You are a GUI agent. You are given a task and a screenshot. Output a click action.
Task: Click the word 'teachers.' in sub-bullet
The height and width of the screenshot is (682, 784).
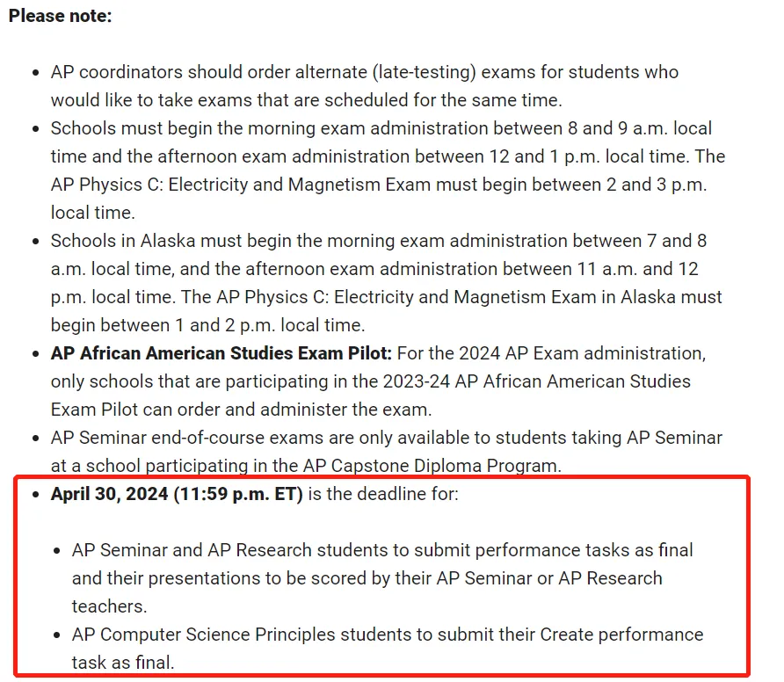coord(110,606)
